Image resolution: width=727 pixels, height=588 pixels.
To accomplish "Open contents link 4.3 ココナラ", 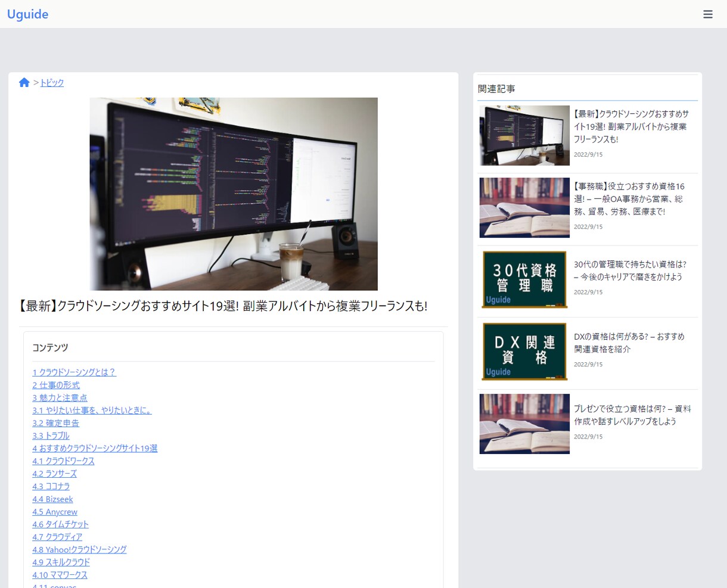I will (x=51, y=486).
